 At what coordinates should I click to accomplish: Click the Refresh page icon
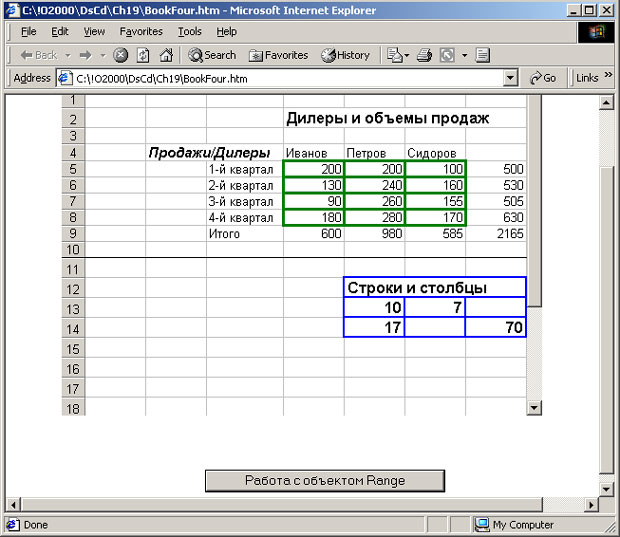pos(143,55)
